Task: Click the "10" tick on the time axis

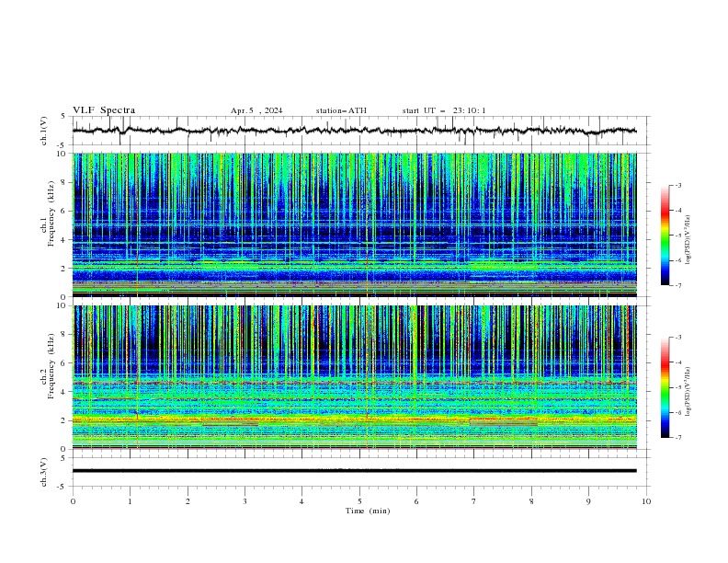Action: (x=646, y=501)
